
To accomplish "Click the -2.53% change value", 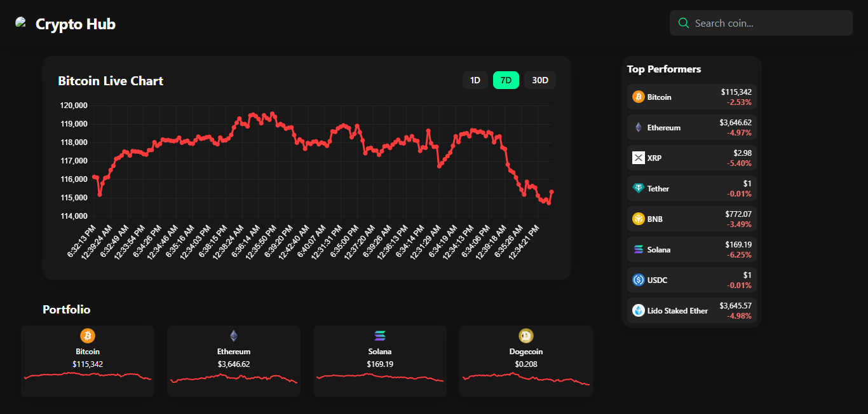I will pyautogui.click(x=740, y=102).
